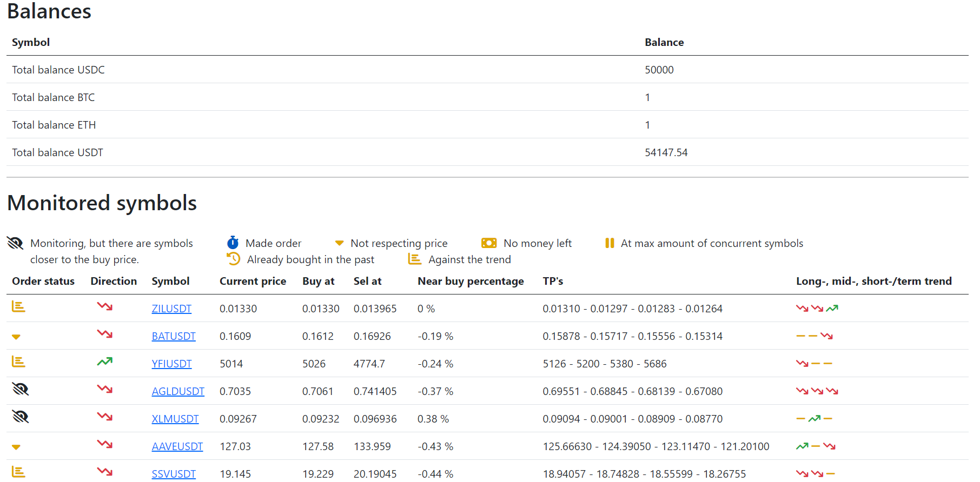Click the BATUSDT order status caret

coord(16,337)
